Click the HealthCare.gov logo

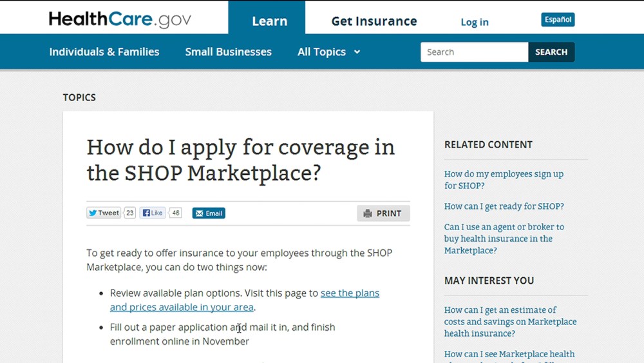[120, 19]
